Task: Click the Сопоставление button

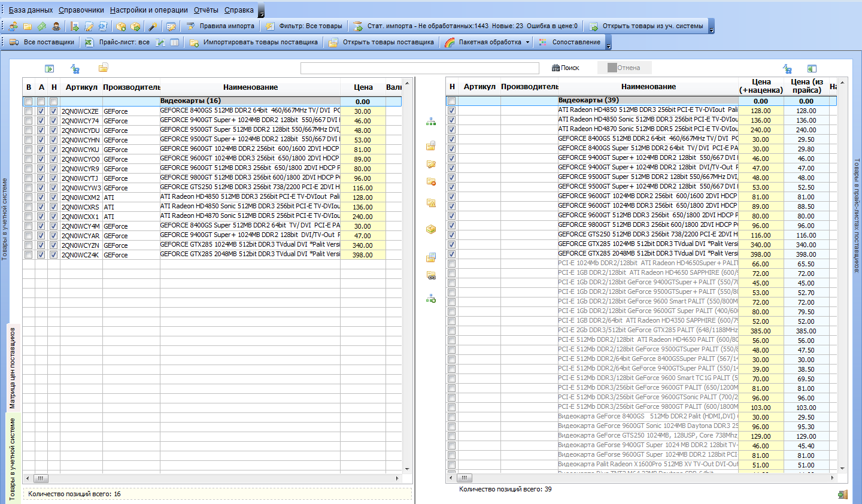Action: pyautogui.click(x=570, y=42)
